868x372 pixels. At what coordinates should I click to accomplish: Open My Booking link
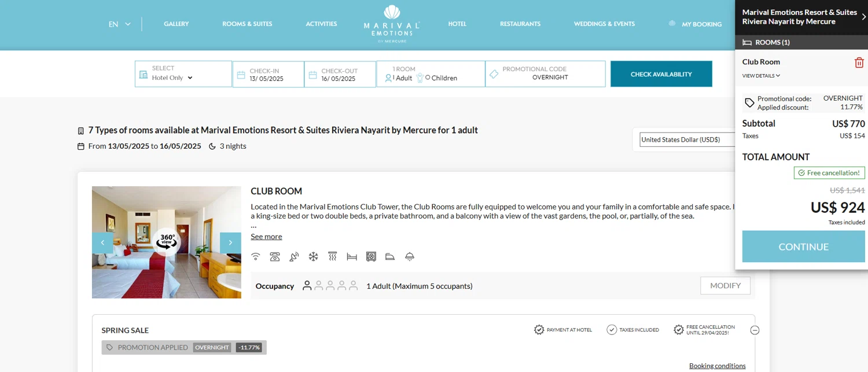click(701, 24)
